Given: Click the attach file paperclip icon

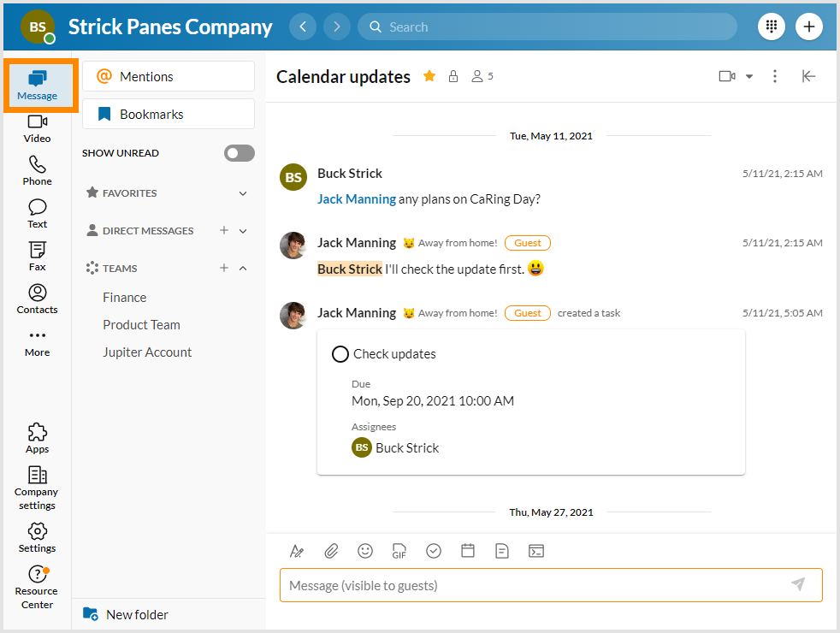Looking at the screenshot, I should pos(331,551).
